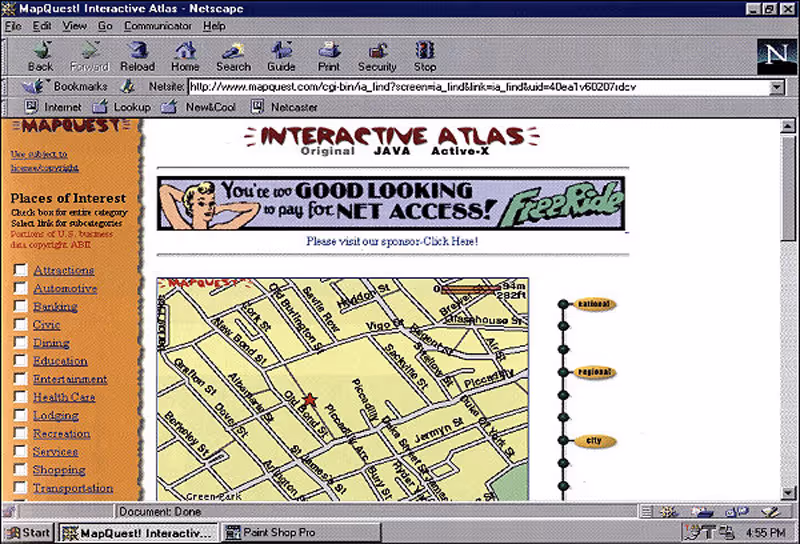
Task: Switch to Paint Shop Pro taskbar button
Action: 302,533
